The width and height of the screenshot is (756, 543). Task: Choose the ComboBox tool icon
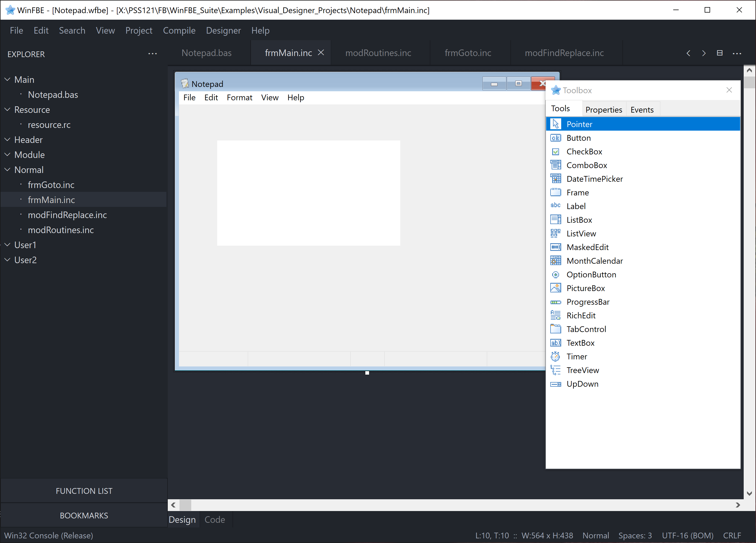pos(555,165)
